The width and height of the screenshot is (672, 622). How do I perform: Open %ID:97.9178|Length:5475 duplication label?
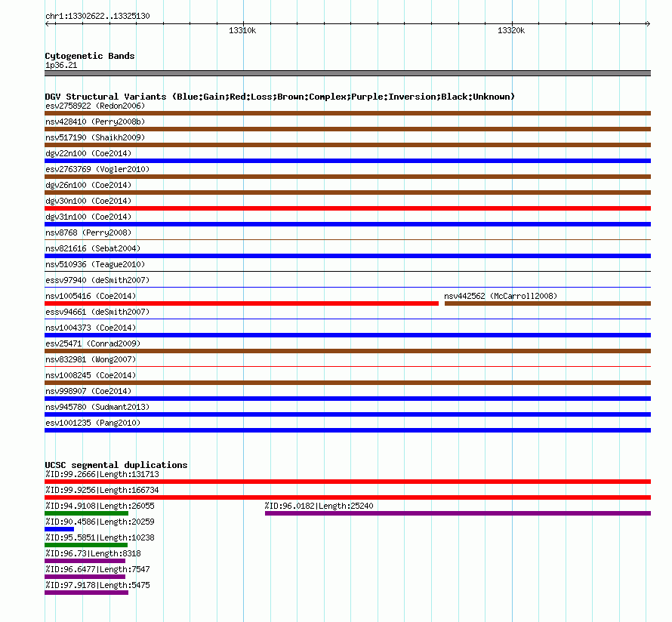[97, 585]
